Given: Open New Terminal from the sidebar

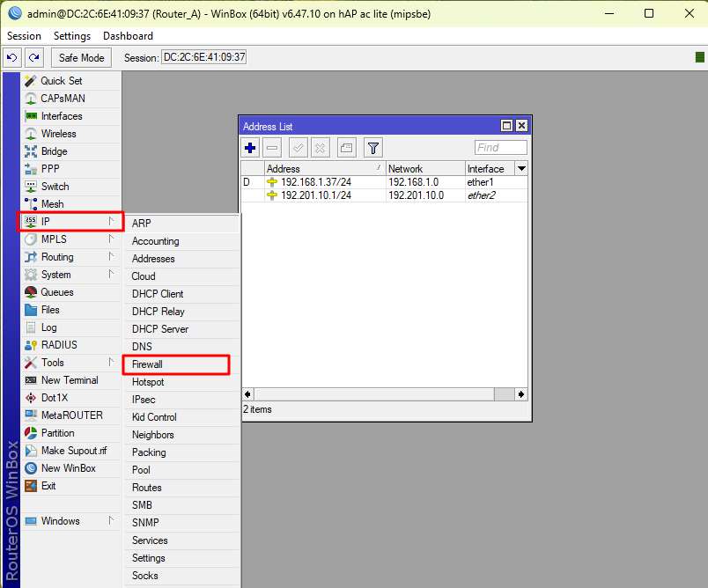Looking at the screenshot, I should click(x=69, y=380).
